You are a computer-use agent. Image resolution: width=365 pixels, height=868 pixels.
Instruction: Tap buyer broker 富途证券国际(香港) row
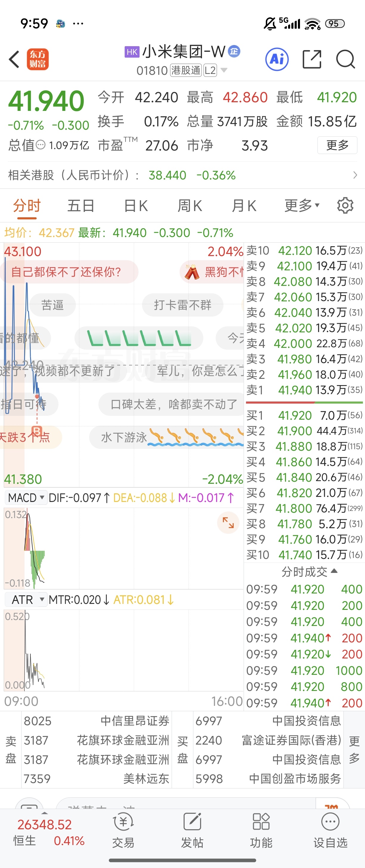click(x=268, y=740)
